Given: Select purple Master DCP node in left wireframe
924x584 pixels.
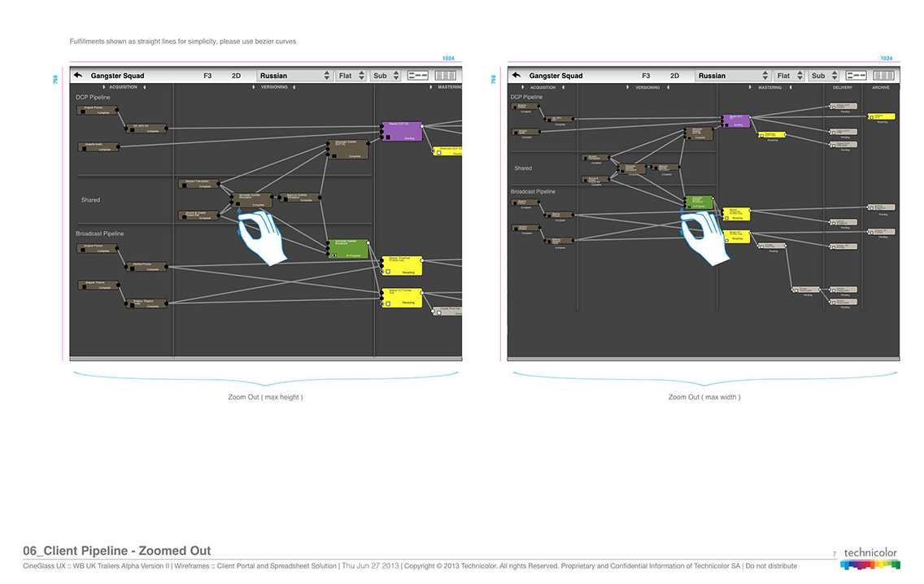Looking at the screenshot, I should point(402,132).
